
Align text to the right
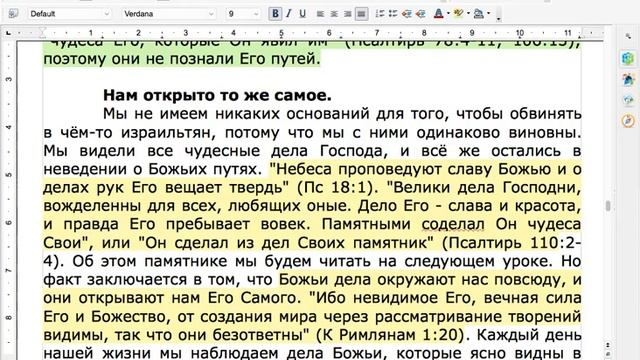point(347,14)
